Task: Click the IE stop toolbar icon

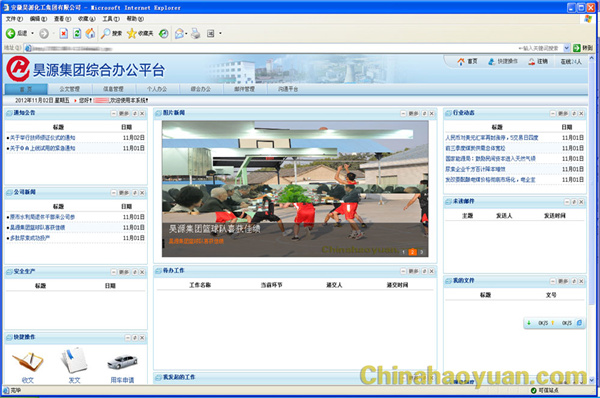Action: (64, 34)
